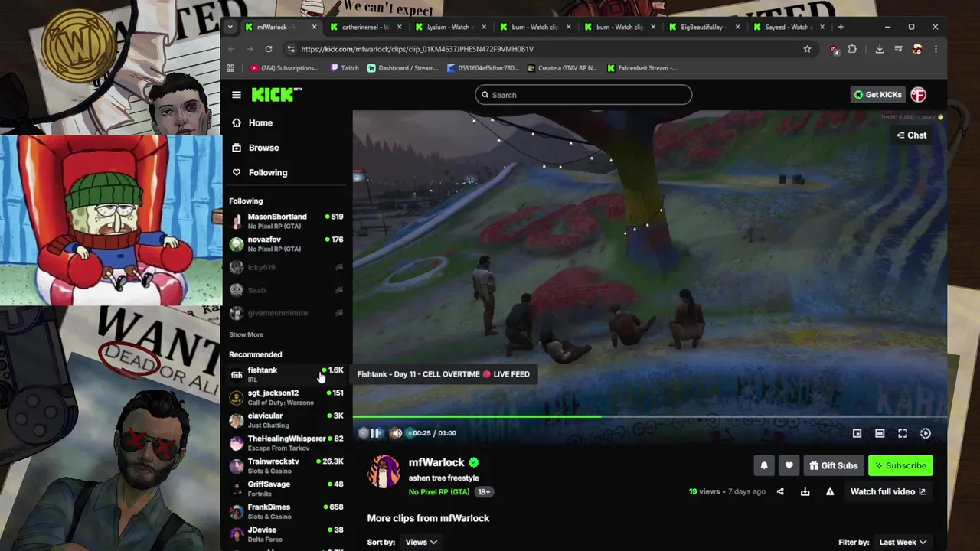Open the mfWarlock channel avatar

tap(384, 472)
